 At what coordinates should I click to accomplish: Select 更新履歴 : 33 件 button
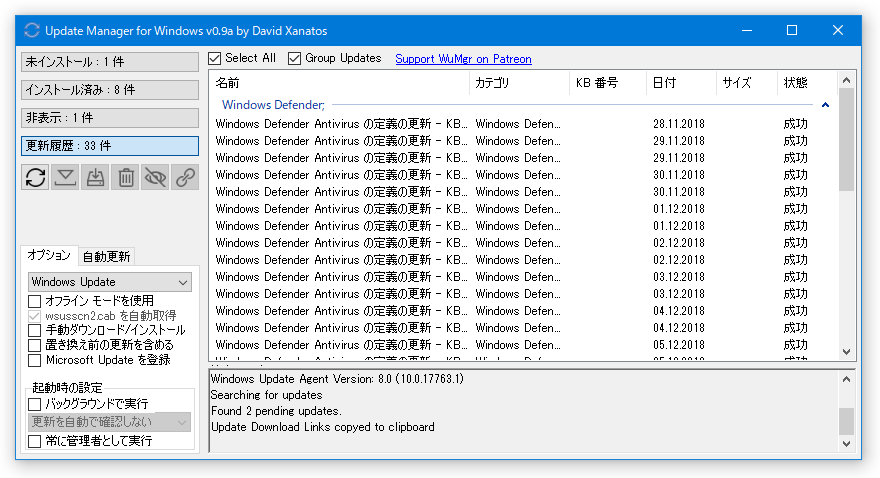click(x=110, y=146)
